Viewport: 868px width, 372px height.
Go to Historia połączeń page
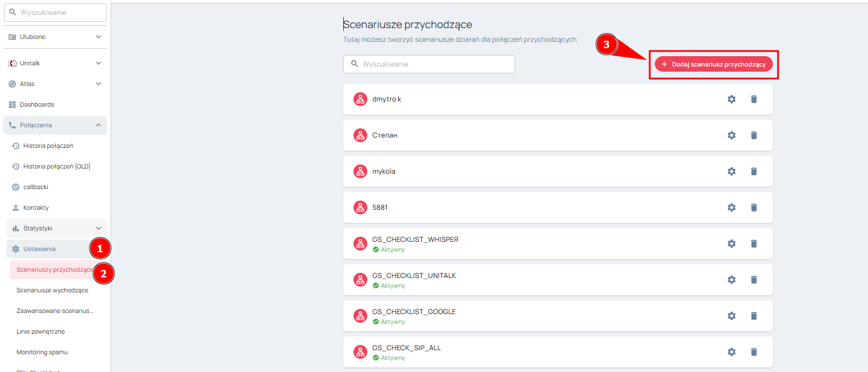pyautogui.click(x=48, y=146)
